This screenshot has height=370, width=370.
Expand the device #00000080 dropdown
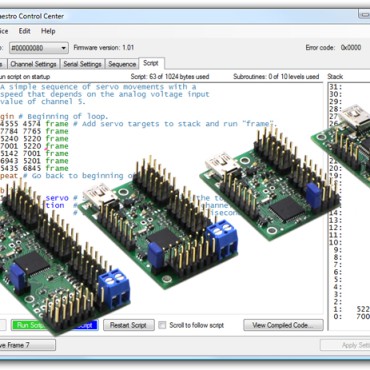(x=39, y=48)
